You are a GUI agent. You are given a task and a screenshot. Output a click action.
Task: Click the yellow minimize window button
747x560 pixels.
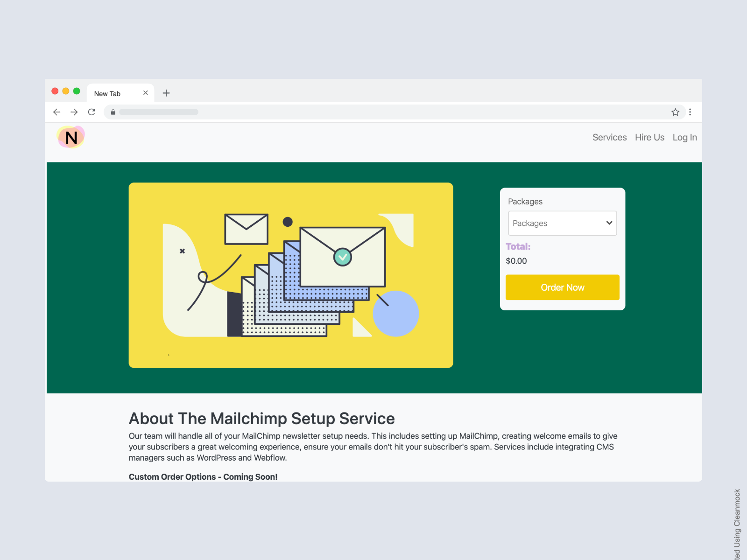tap(66, 91)
